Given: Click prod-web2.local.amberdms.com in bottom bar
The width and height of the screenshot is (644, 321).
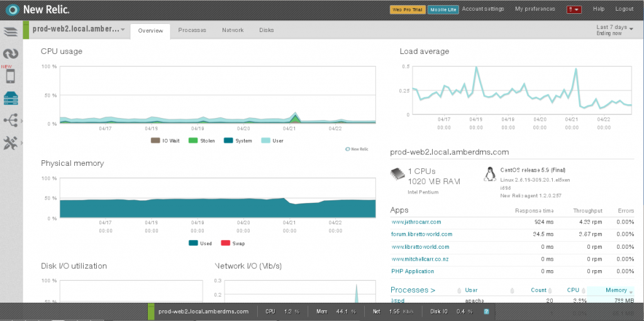Looking at the screenshot, I should pyautogui.click(x=203, y=312).
